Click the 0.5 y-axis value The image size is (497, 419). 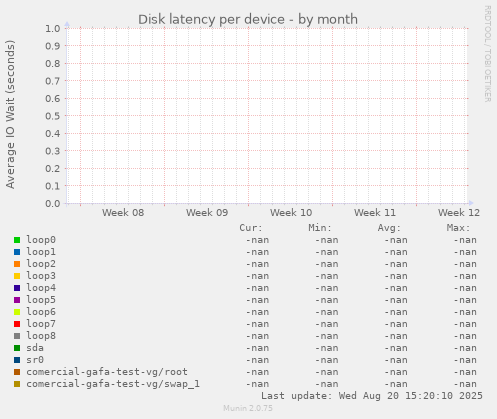click(x=53, y=116)
